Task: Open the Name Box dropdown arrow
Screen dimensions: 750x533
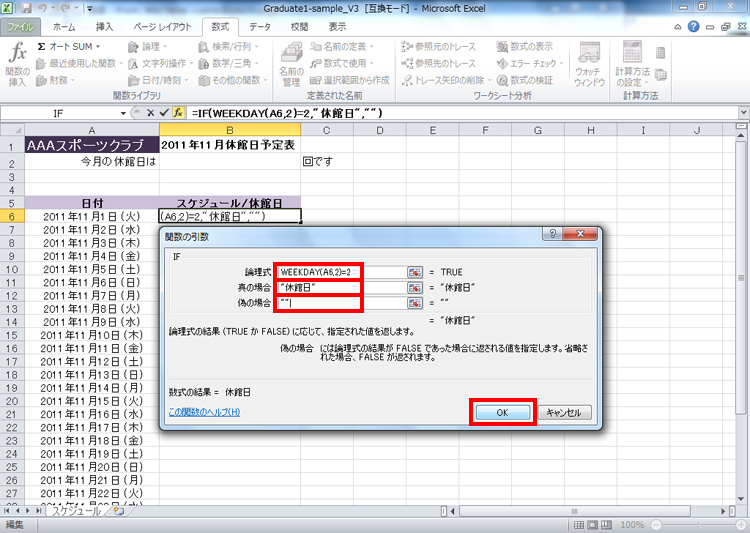Action: click(x=123, y=113)
